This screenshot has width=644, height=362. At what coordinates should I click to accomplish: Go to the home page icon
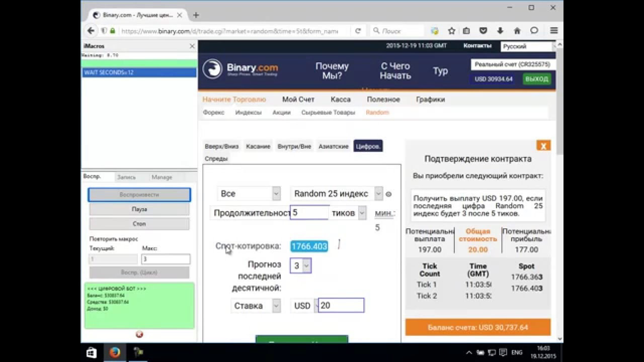[x=517, y=31]
